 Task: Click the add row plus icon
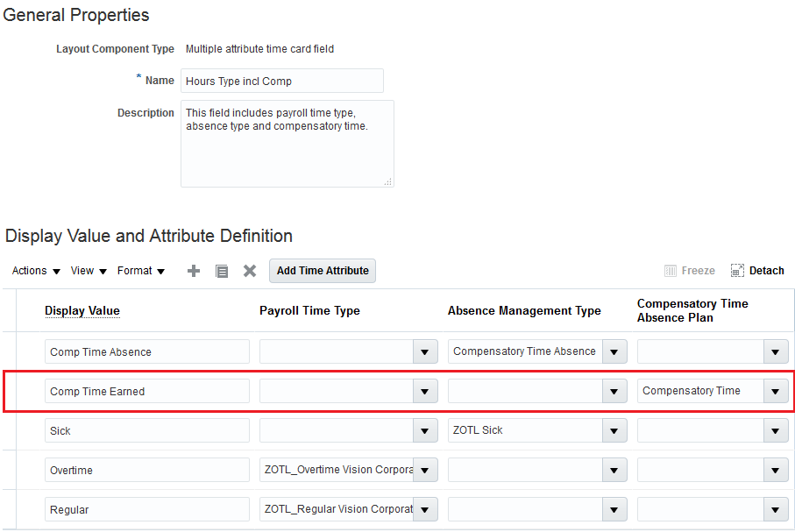coord(194,271)
